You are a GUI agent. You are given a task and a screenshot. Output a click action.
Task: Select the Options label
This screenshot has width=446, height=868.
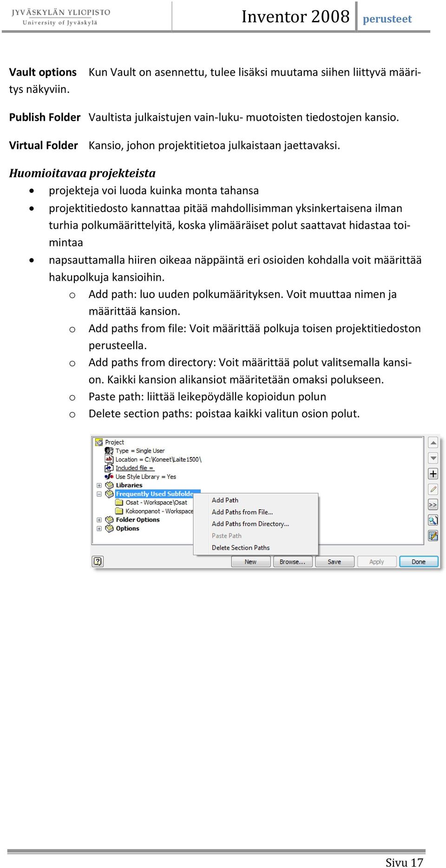pyautogui.click(x=127, y=528)
